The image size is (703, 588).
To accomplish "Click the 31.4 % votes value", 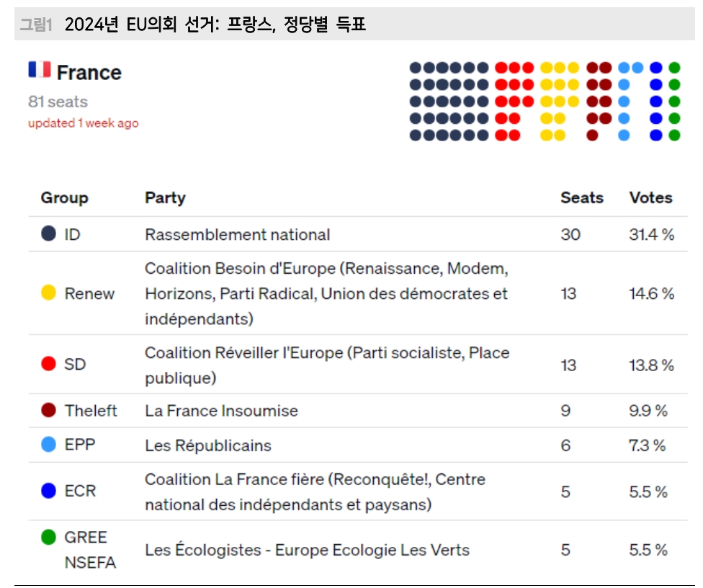I will point(651,235).
